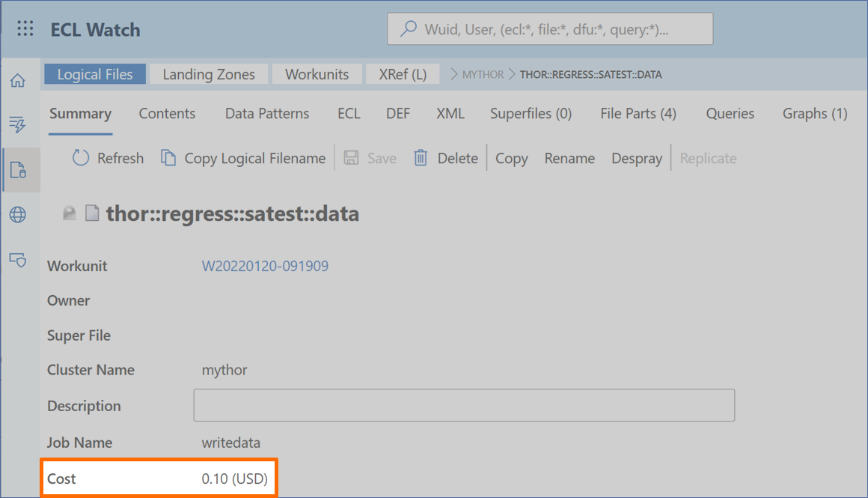This screenshot has width=868, height=498.
Task: Copy Logical Filename to clipboard
Action: coord(244,158)
